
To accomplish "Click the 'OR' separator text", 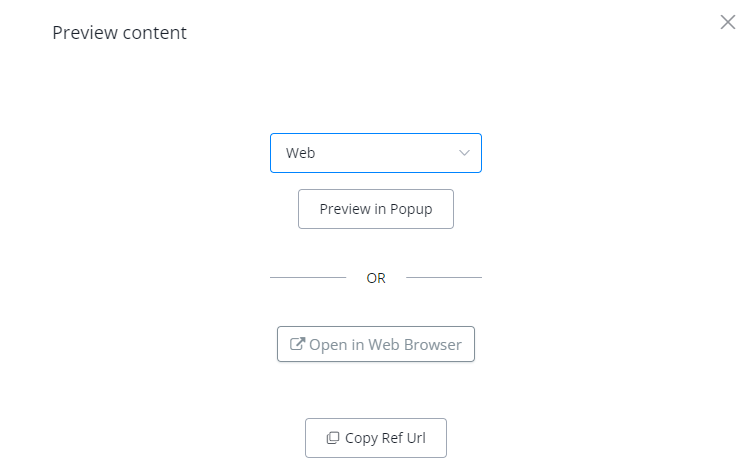I will pyautogui.click(x=376, y=278).
